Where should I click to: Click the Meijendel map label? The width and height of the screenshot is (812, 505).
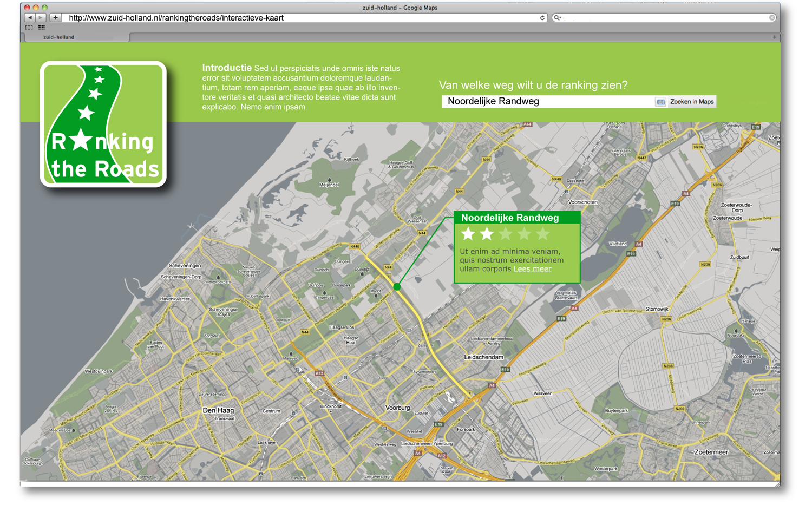(x=329, y=185)
